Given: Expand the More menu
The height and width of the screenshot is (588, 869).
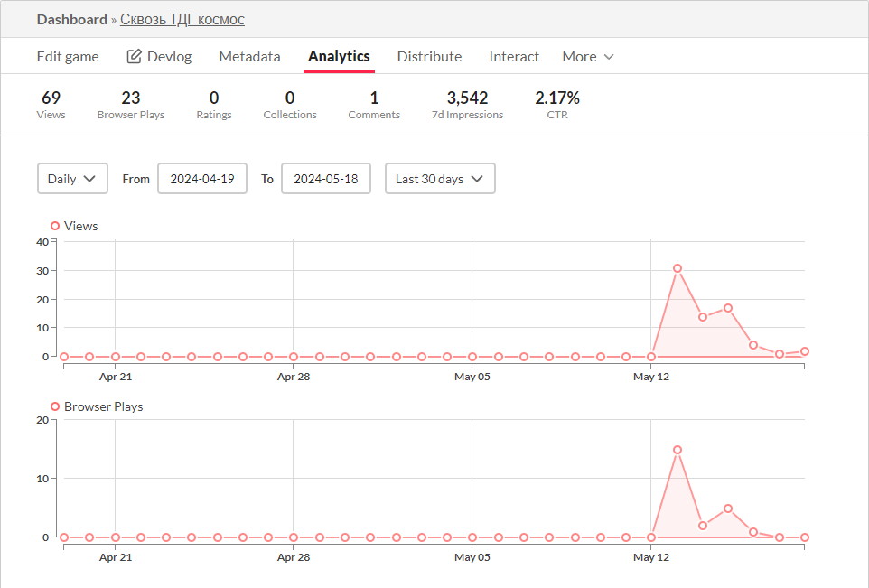Looking at the screenshot, I should pos(588,57).
